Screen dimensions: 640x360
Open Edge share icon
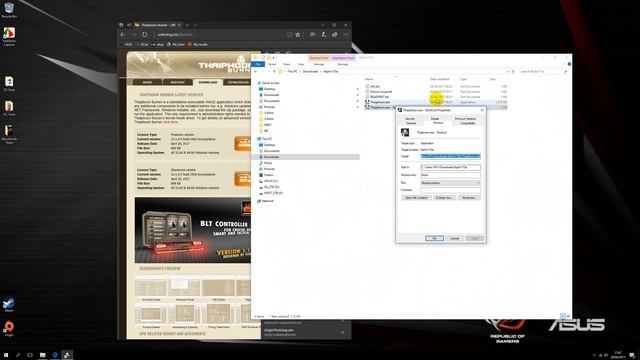point(335,35)
